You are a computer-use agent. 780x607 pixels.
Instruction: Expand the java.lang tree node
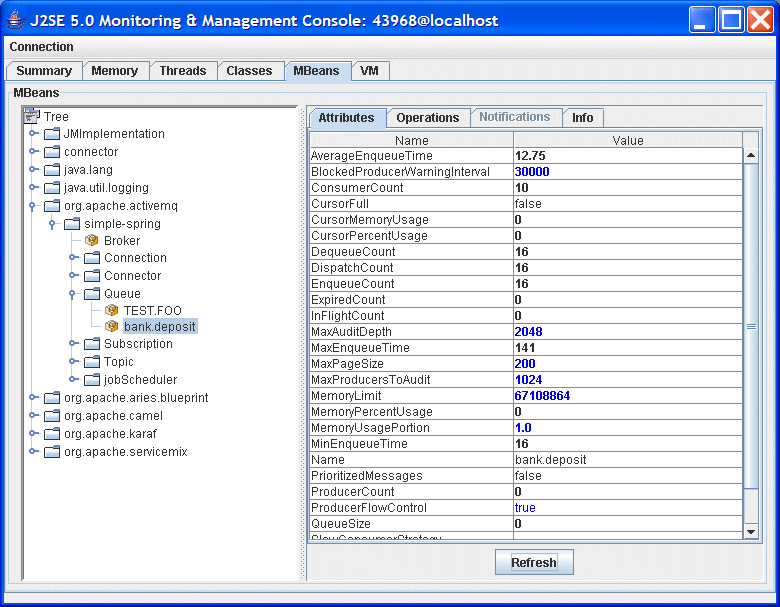point(33,169)
